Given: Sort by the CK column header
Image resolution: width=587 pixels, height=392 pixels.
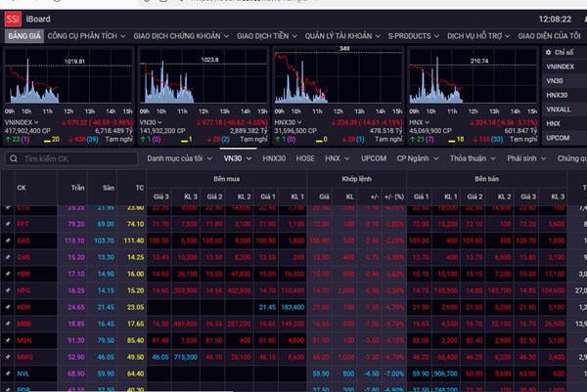Looking at the screenshot, I should [22, 188].
